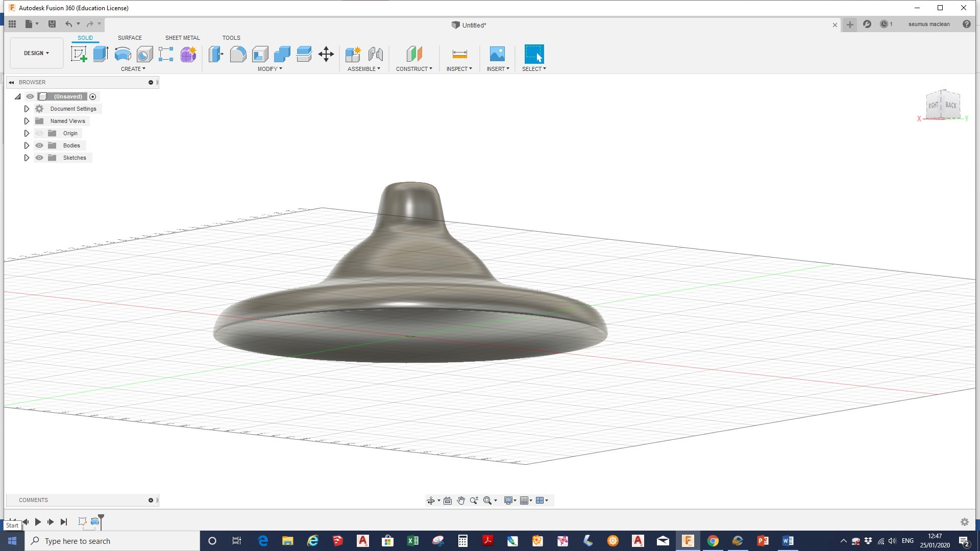Expand Document Settings in the browser
The height and width of the screenshot is (551, 980).
[27, 109]
